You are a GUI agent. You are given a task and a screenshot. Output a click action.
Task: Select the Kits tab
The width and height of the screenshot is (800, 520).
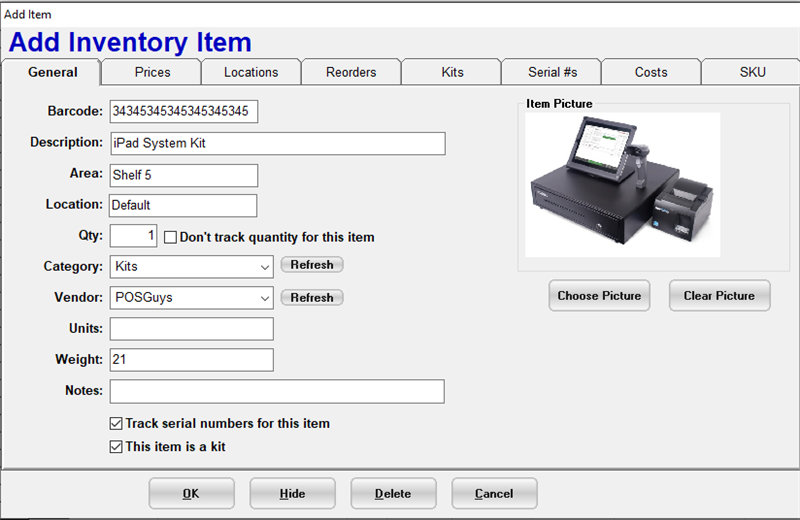pyautogui.click(x=452, y=72)
